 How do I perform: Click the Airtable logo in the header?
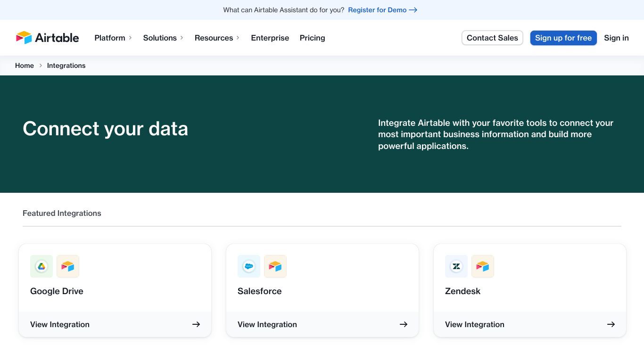[x=47, y=38]
